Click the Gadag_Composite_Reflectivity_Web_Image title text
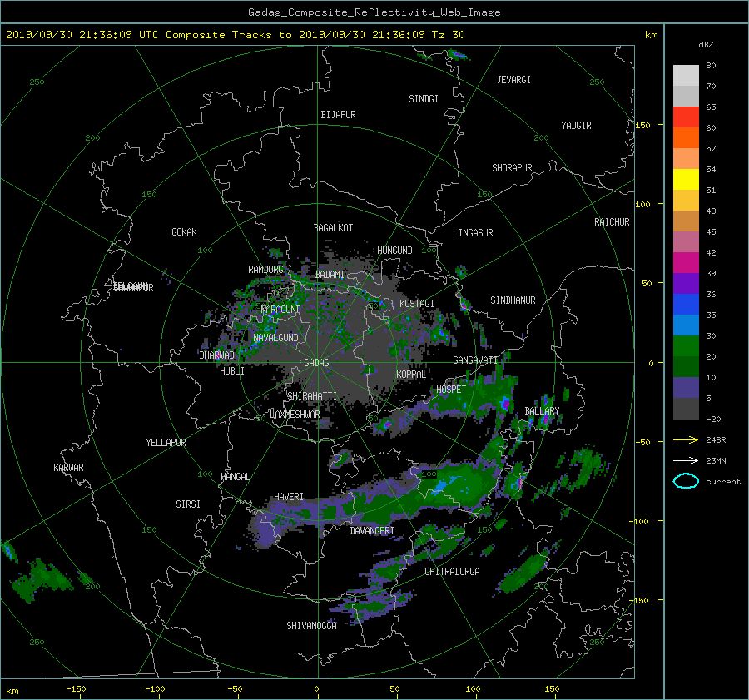This screenshot has height=700, width=749. pos(374,12)
